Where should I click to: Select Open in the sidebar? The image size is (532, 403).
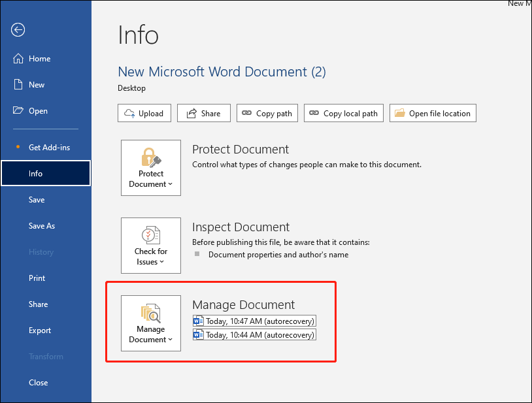tap(46, 111)
